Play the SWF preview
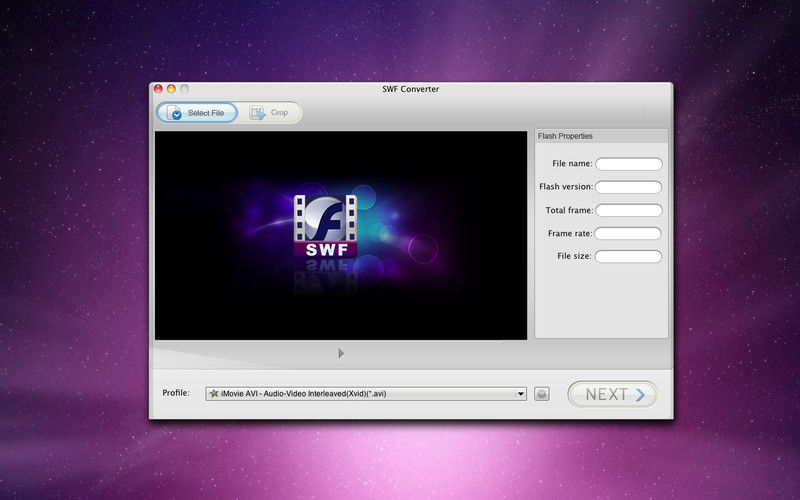 click(341, 353)
